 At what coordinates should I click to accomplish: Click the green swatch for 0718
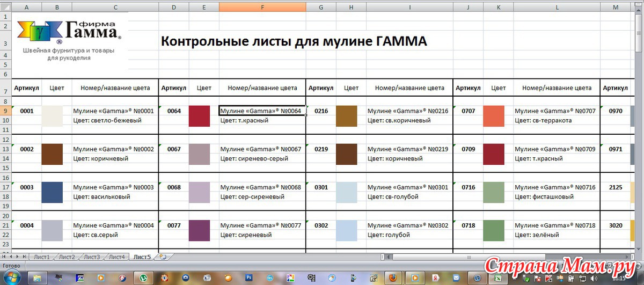pyautogui.click(x=494, y=231)
